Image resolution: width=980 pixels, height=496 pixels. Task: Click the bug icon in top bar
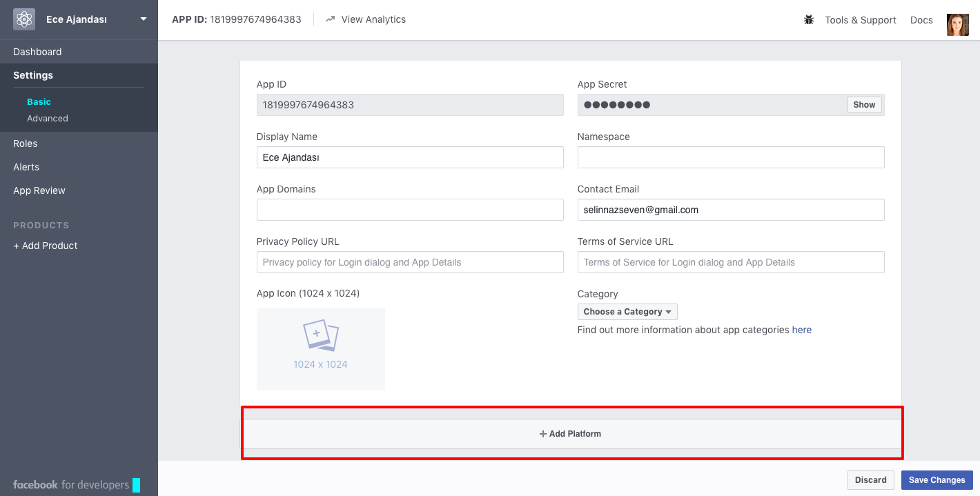(x=809, y=20)
